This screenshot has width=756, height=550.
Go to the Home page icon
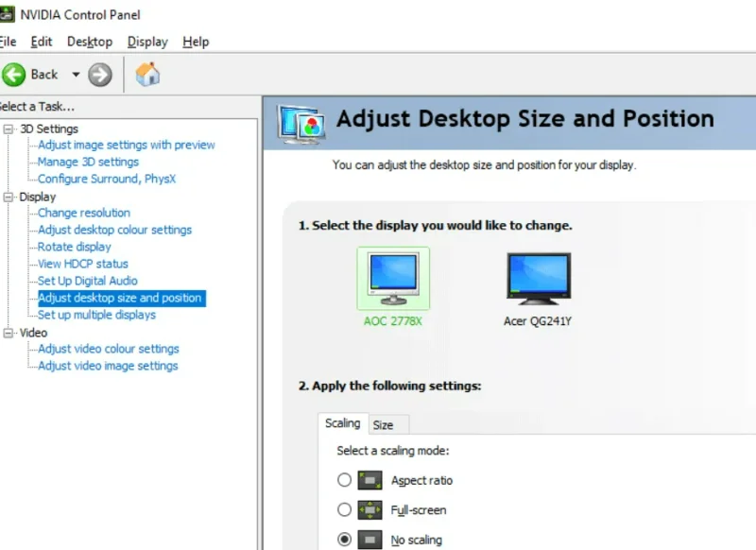tap(147, 75)
